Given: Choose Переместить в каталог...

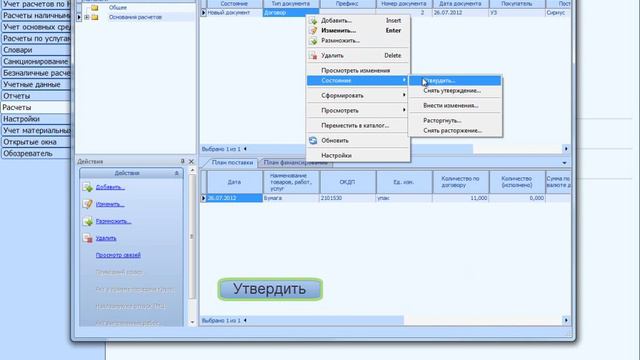Looking at the screenshot, I should click(358, 125).
